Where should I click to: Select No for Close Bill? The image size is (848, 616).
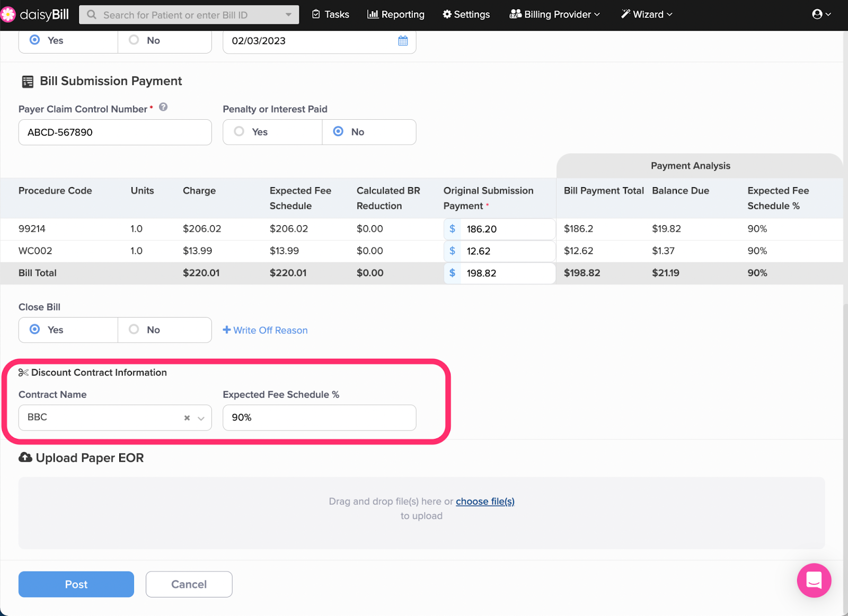click(134, 329)
